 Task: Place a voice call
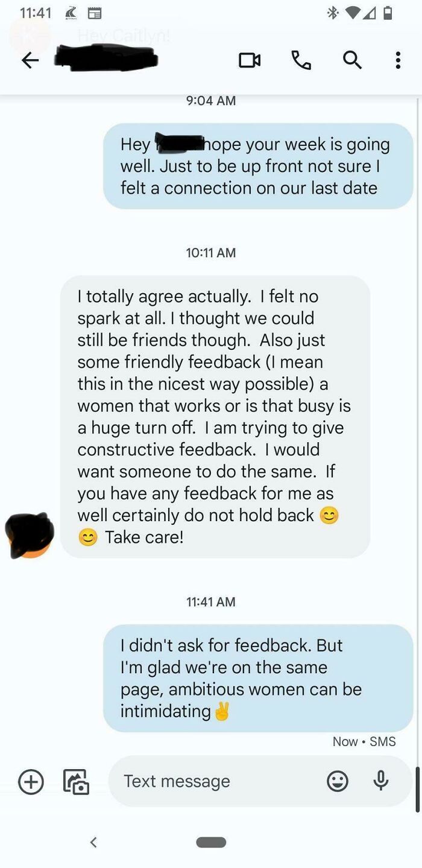pyautogui.click(x=301, y=60)
